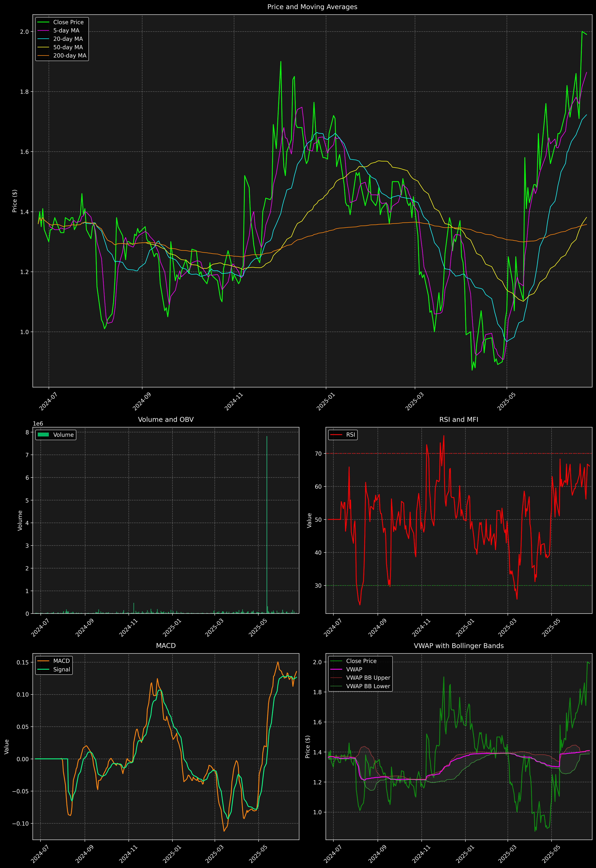Click the 'Price ($)' y-axis label of top chart

[15, 201]
